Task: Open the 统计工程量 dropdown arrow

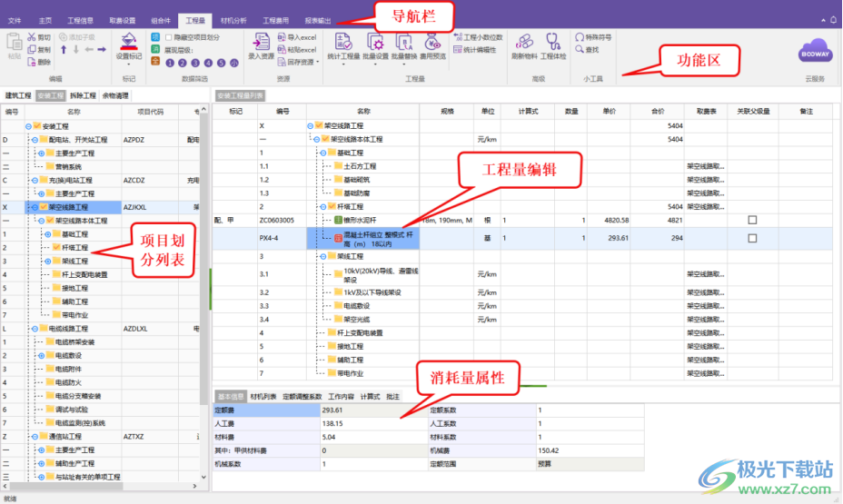Action: coord(343,64)
